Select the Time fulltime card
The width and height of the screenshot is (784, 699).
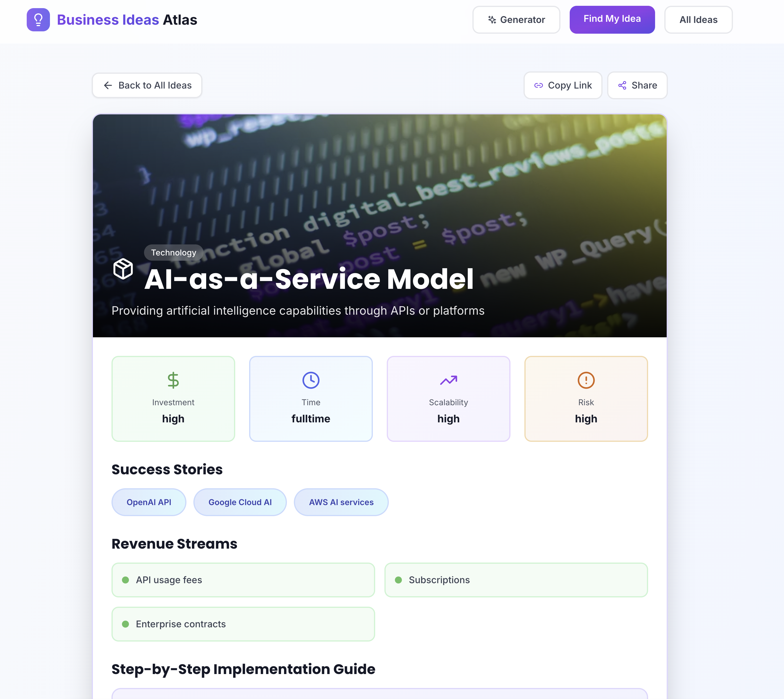(311, 399)
